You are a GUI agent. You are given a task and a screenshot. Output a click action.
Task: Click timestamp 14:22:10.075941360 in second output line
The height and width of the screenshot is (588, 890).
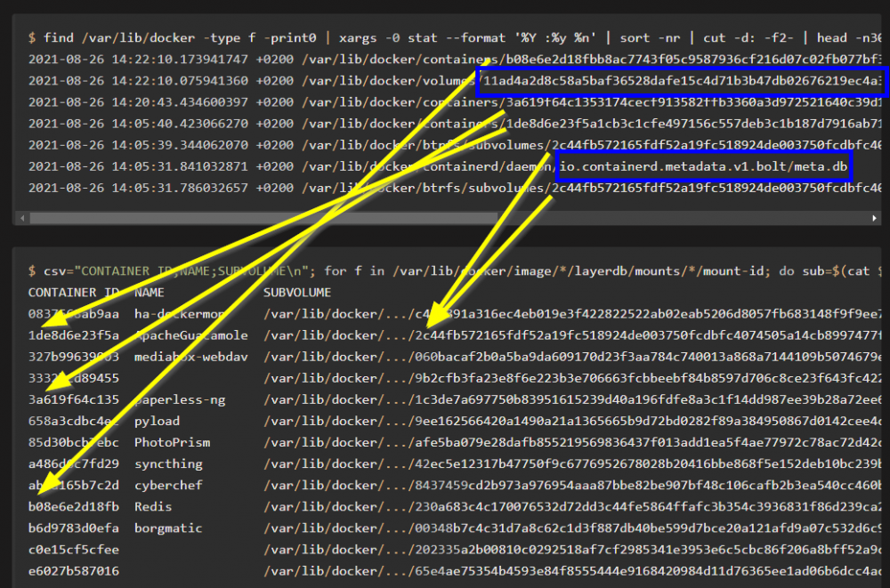pyautogui.click(x=180, y=81)
